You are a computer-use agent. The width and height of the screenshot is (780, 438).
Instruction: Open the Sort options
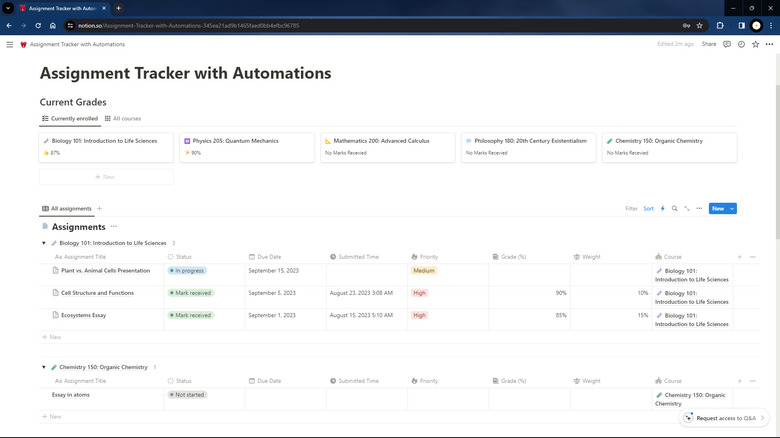tap(648, 209)
